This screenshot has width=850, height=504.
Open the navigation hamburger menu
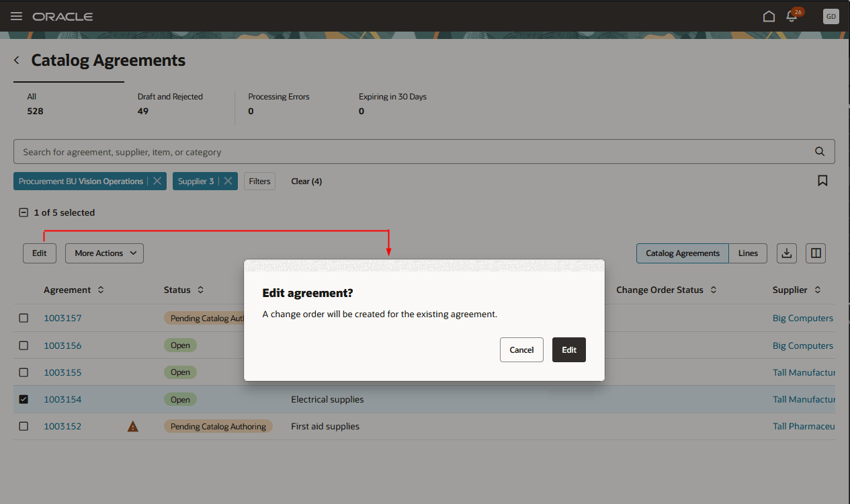pos(16,16)
